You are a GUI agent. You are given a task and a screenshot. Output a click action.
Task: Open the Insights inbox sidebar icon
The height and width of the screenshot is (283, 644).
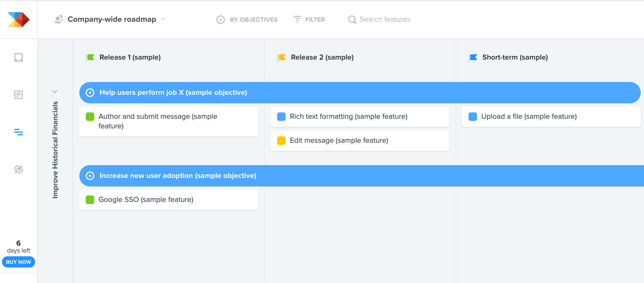pos(18,57)
